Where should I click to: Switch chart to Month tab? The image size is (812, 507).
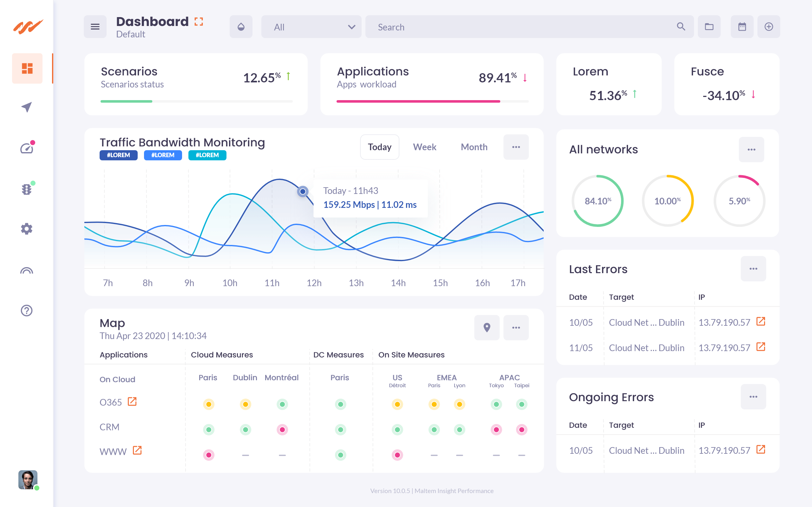click(x=474, y=147)
